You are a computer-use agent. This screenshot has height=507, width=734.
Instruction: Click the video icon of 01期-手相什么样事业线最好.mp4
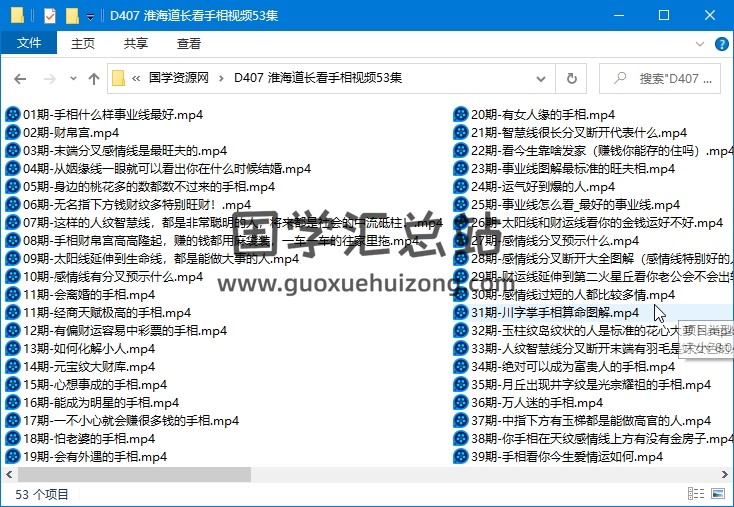click(x=13, y=114)
